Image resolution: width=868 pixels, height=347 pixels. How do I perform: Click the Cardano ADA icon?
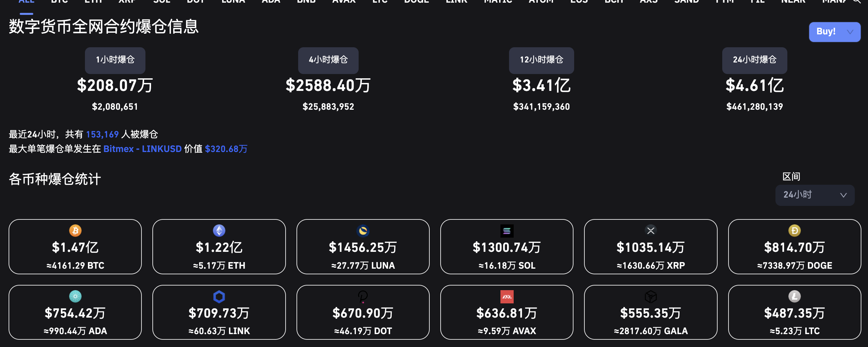pos(75,296)
